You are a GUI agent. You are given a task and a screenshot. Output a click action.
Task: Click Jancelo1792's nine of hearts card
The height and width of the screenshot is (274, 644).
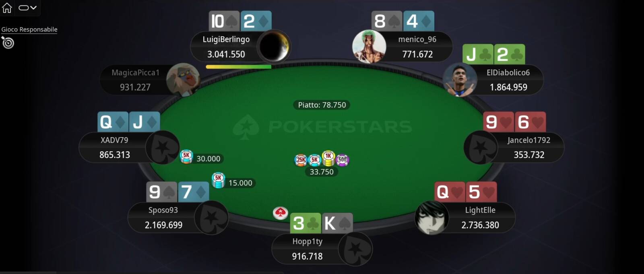tap(498, 122)
